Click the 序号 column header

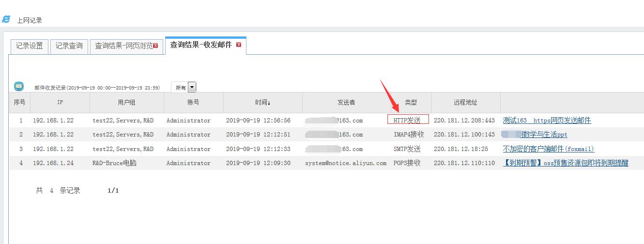[20, 103]
